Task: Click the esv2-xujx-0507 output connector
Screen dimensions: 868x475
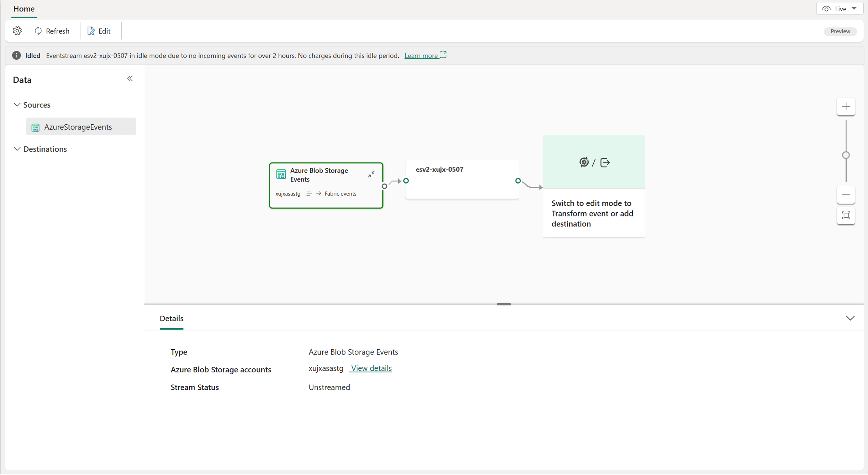Action: pyautogui.click(x=518, y=181)
